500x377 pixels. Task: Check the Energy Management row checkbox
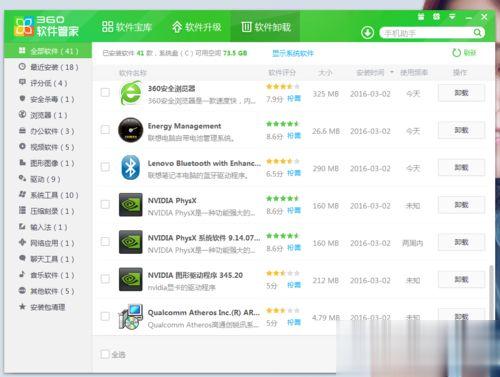coord(105,130)
